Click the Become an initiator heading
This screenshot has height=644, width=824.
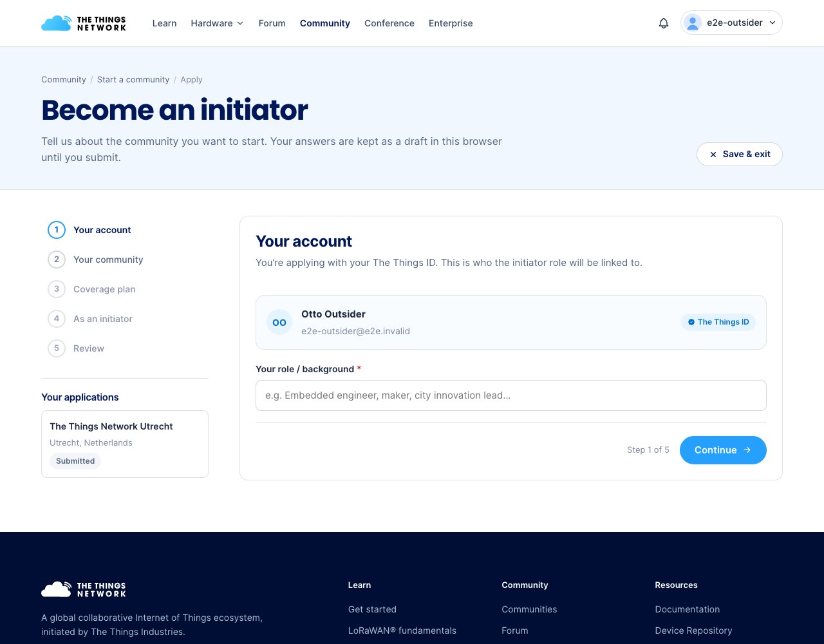[x=174, y=110]
